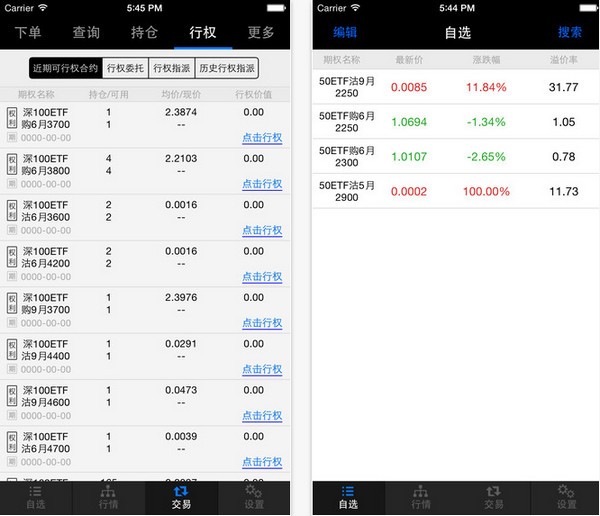Click 点击行权 for 深100ETF购9月3700
Screen dimensions: 600x516
pos(262,323)
